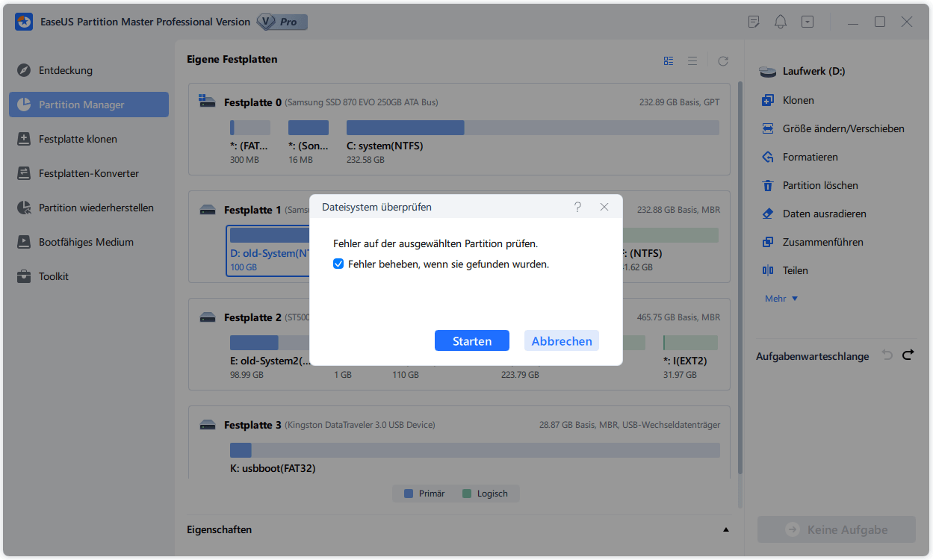Expand the Mehr dropdown
This screenshot has height=560, width=933.
[781, 299]
